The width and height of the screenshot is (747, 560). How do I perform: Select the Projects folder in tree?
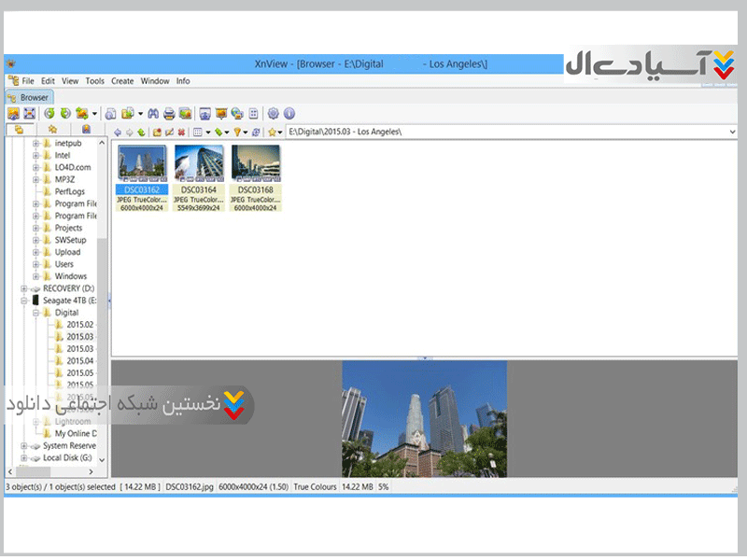pos(68,228)
